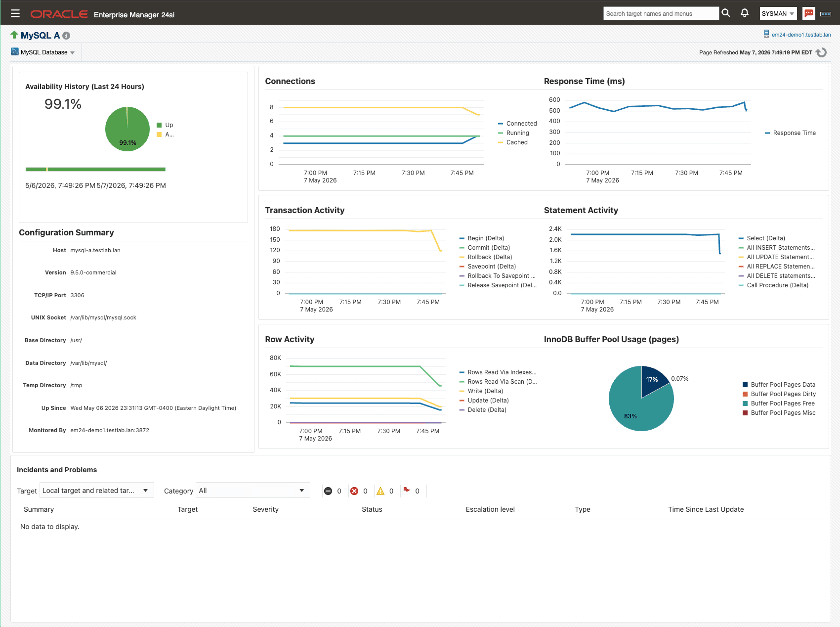Toggle Rollback (Delta) legend entry
This screenshot has height=627, width=840.
(486, 257)
